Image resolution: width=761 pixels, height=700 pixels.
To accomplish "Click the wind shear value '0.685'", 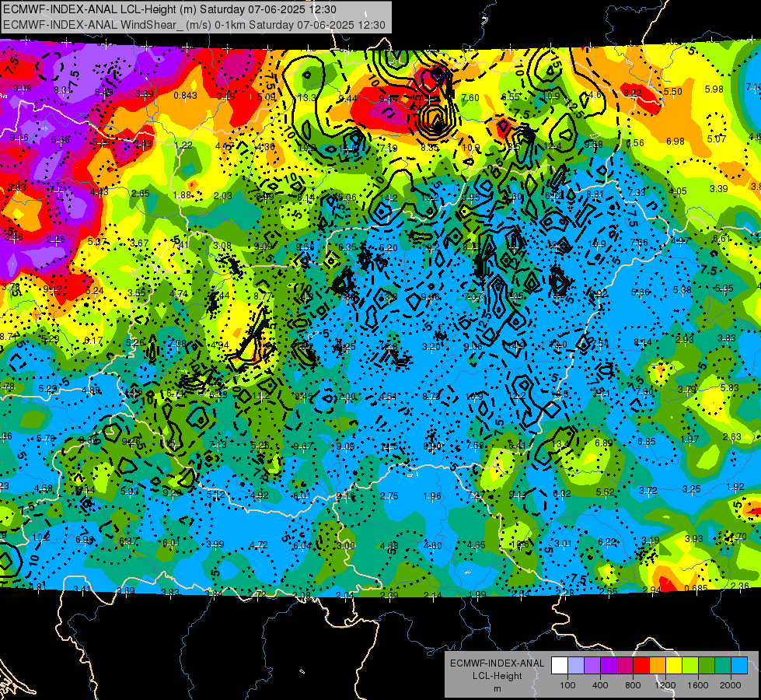I will [696, 588].
